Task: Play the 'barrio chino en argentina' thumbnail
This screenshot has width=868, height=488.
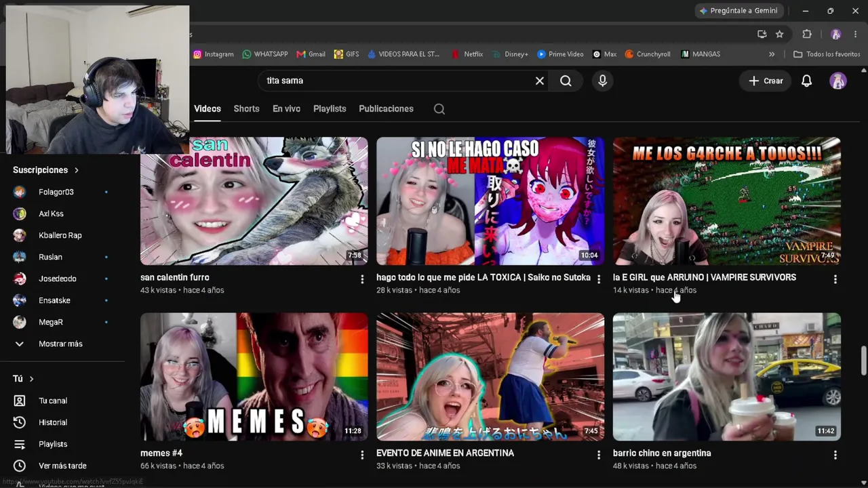Action: coord(727,377)
